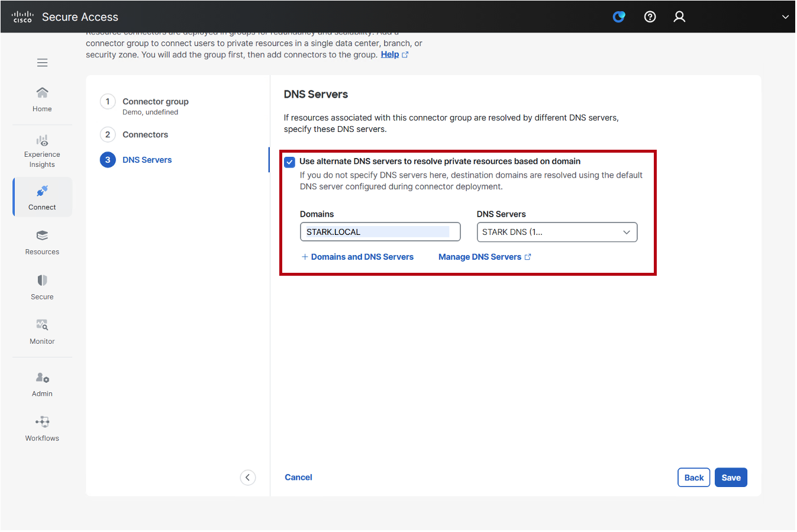This screenshot has height=532, width=797.
Task: Click the Cisco logo
Action: 22,17
